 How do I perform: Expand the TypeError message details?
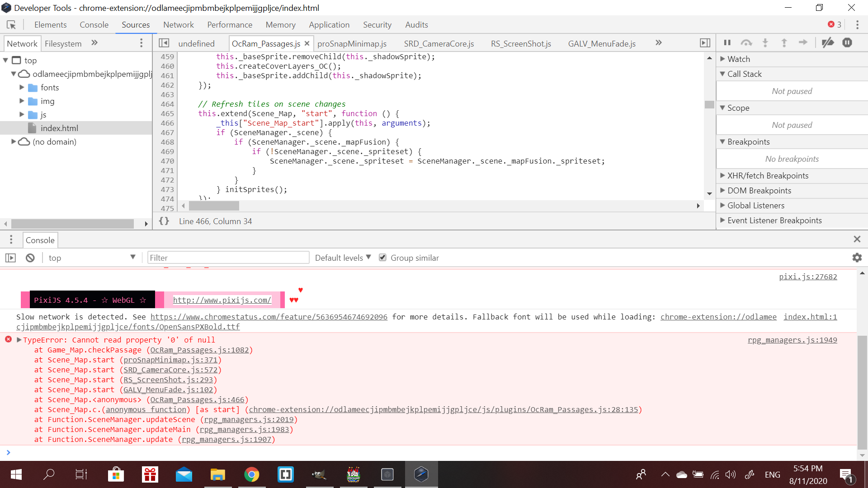19,340
